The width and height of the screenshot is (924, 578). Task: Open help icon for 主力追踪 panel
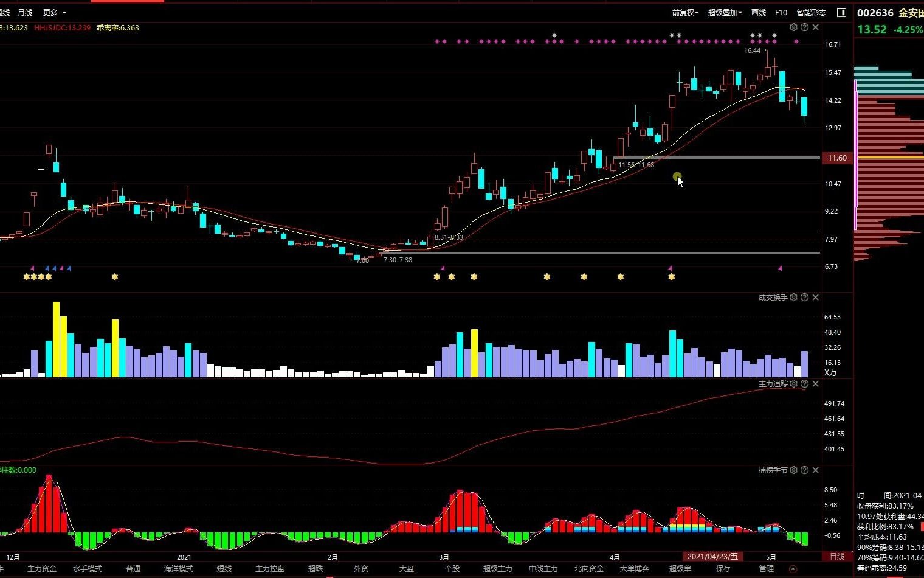point(805,384)
